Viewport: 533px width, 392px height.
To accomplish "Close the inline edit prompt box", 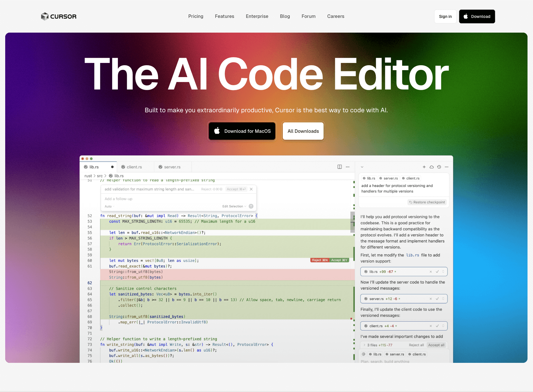I will coord(251,189).
